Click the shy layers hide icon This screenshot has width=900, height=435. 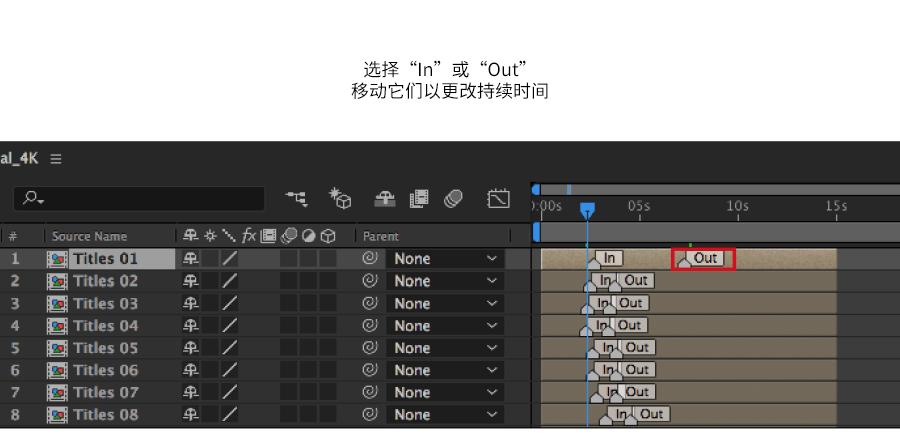pos(384,200)
